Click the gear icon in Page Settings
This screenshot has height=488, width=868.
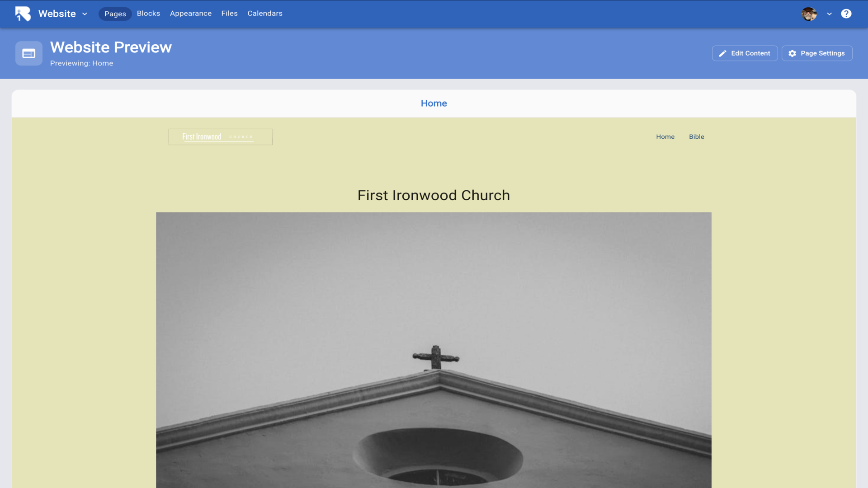pyautogui.click(x=792, y=53)
